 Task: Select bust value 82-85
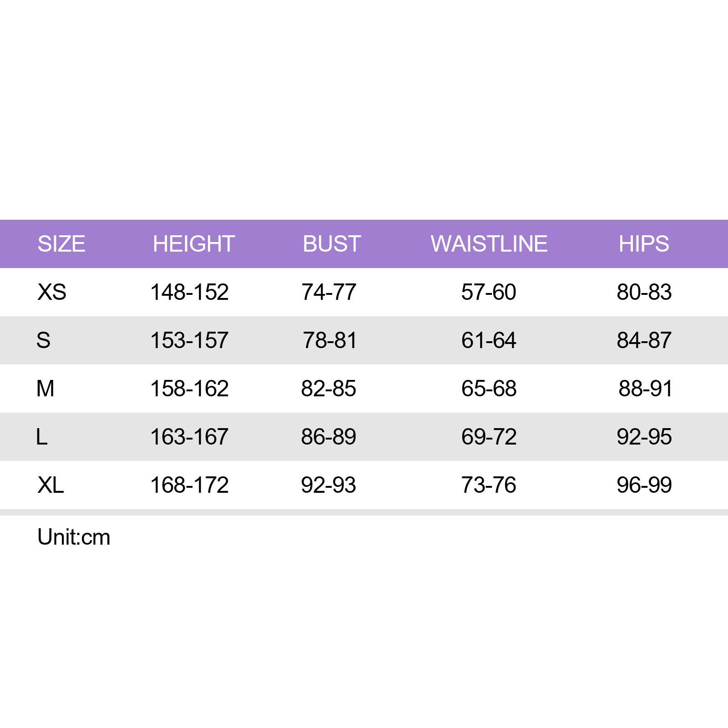click(329, 389)
